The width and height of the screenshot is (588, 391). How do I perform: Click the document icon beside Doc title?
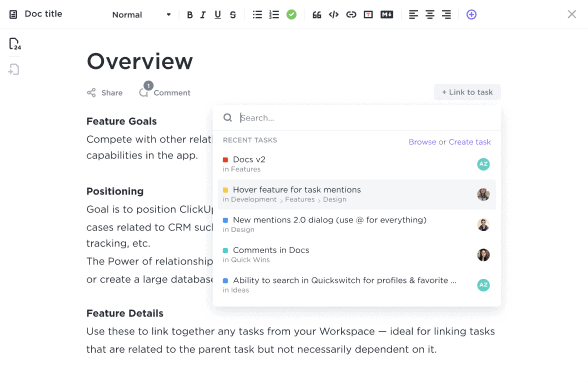click(13, 15)
